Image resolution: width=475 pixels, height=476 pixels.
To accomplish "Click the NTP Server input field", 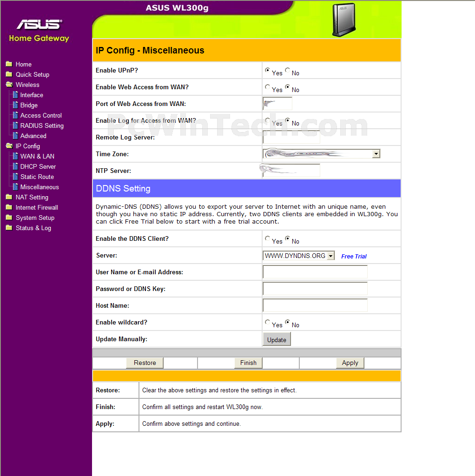I will pos(291,170).
